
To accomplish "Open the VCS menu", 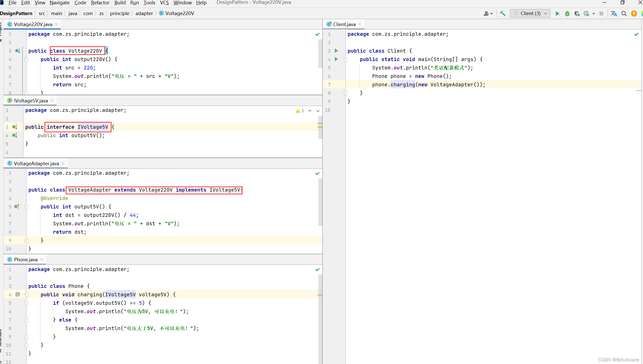I will tap(164, 3).
